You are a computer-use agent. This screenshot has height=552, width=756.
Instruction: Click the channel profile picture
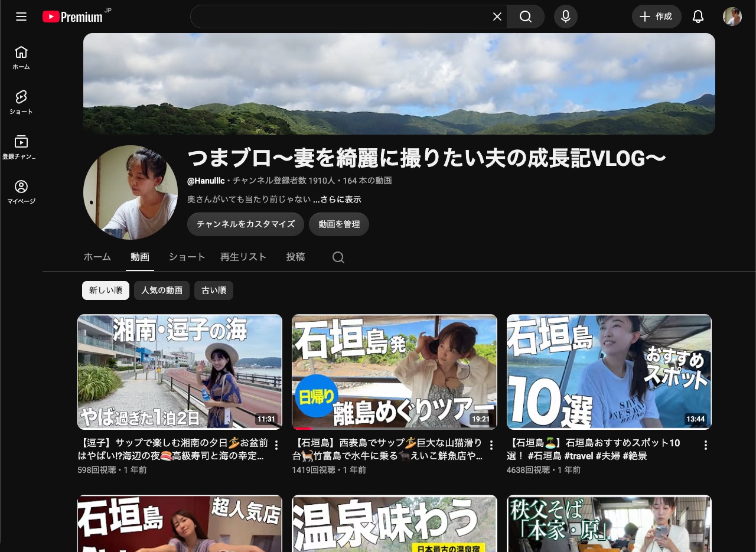[131, 192]
